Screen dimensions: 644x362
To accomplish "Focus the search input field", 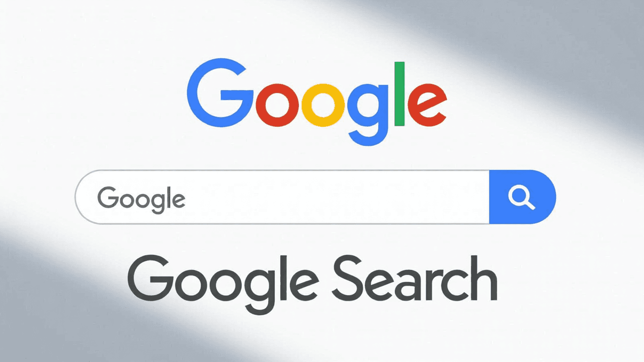I will [x=282, y=197].
